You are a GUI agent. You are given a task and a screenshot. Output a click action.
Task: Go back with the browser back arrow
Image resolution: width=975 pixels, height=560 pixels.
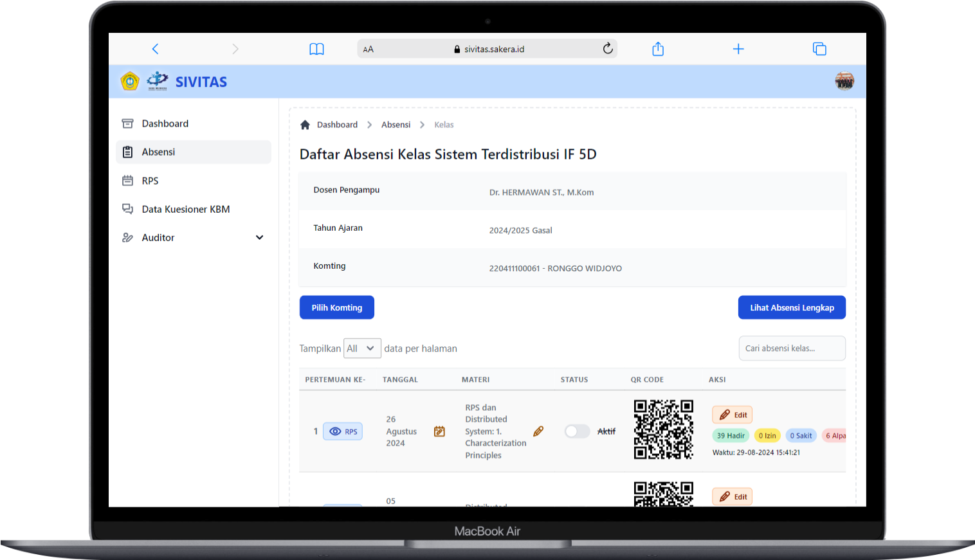point(155,49)
